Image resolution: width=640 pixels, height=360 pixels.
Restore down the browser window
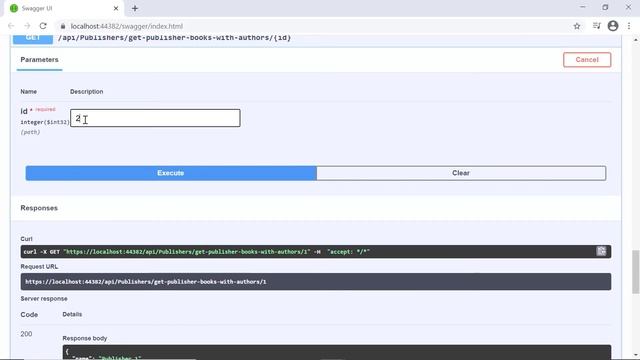[605, 7]
